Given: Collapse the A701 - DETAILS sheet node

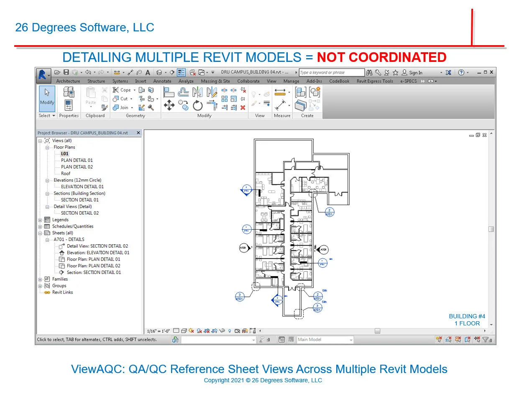Looking at the screenshot, I should click(47, 240).
